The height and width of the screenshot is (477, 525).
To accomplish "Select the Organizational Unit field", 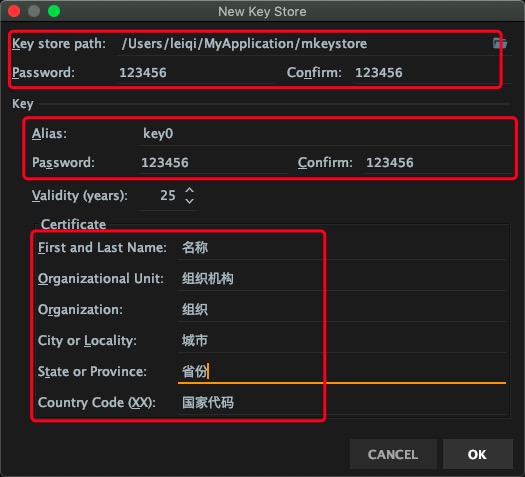I will (x=342, y=279).
